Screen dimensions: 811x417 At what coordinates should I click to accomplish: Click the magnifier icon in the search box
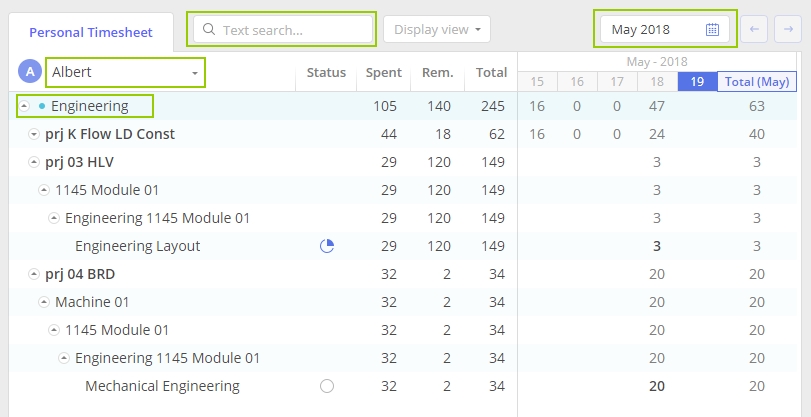[x=209, y=29]
